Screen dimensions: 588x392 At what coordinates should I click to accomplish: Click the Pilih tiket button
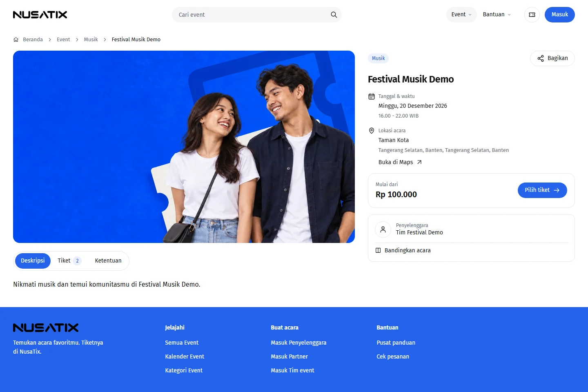point(542,190)
